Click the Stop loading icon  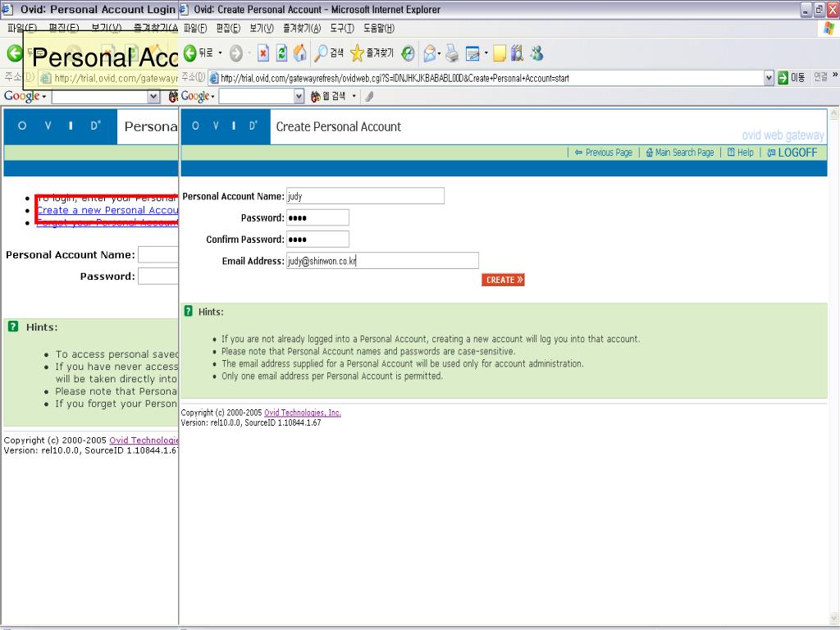point(263,53)
